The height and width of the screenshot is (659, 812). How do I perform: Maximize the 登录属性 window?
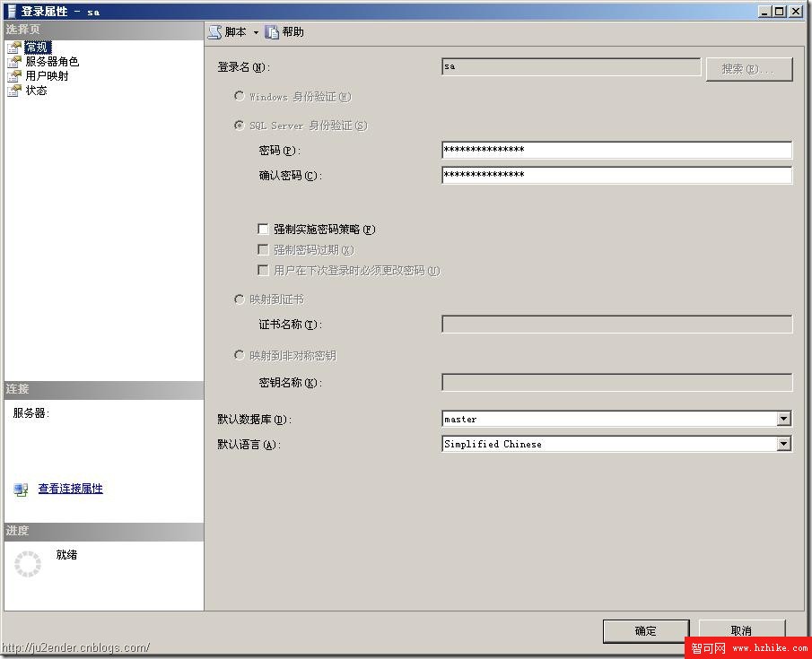[x=779, y=12]
